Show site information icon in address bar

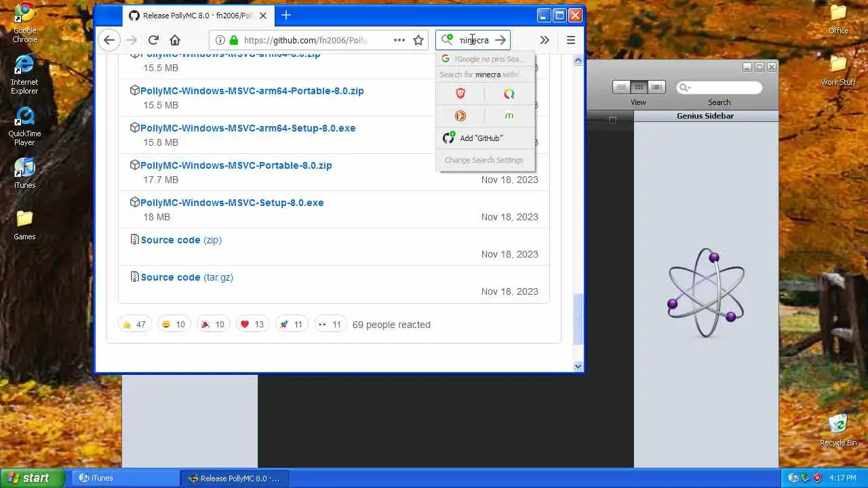coord(220,40)
